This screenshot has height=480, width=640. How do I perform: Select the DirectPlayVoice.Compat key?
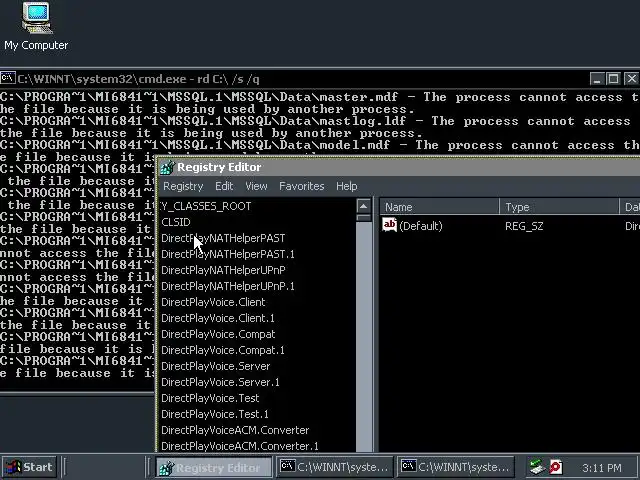point(218,334)
